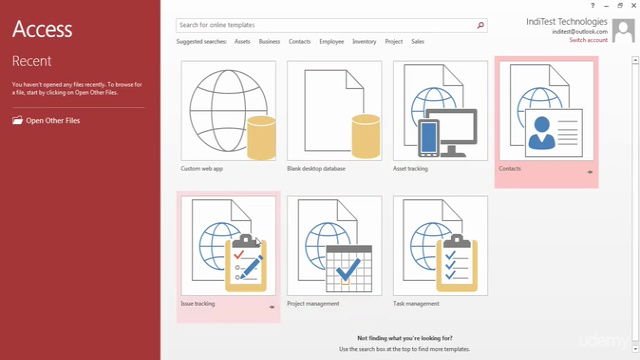Screen dimensions: 640x360
Task: Select the Task management template
Action: click(440, 246)
